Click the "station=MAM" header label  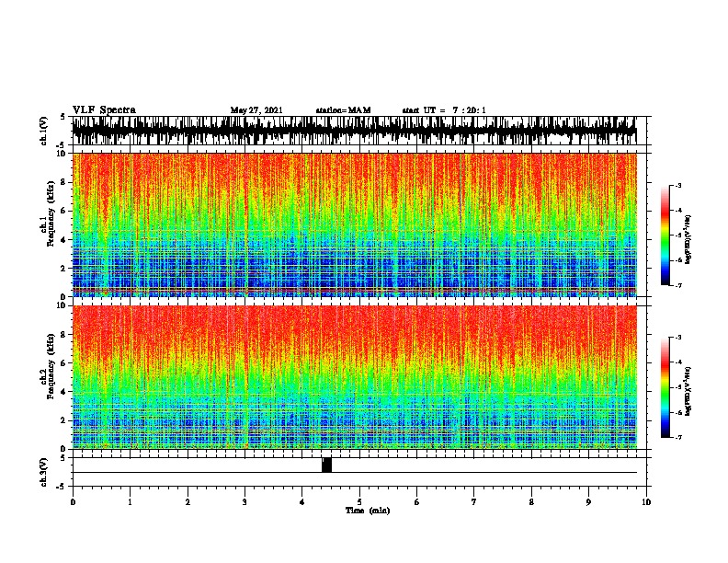point(343,110)
